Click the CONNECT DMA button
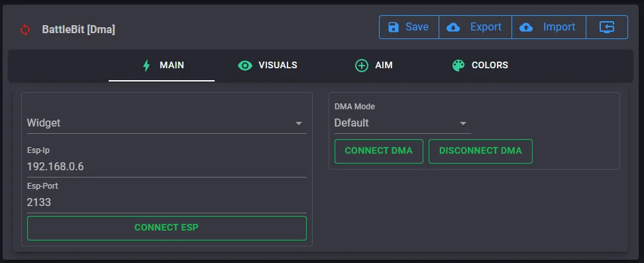Screen dimensions: 644x263 tap(379, 151)
